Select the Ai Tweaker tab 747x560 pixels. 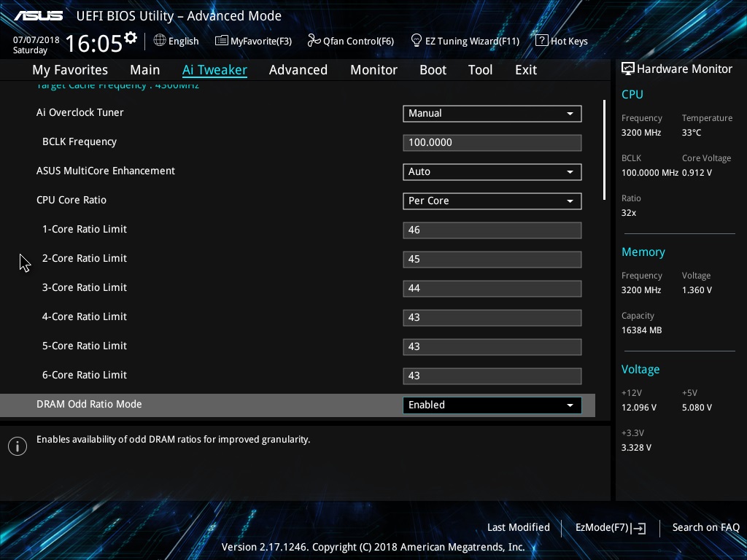point(215,70)
